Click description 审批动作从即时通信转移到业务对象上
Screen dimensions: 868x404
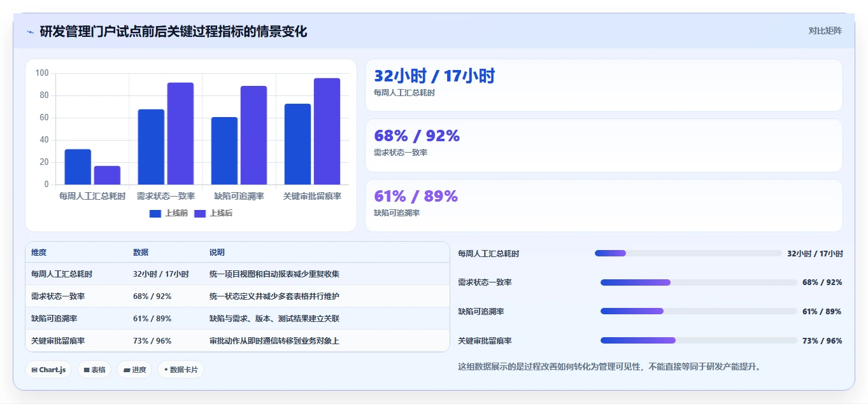[x=274, y=341]
